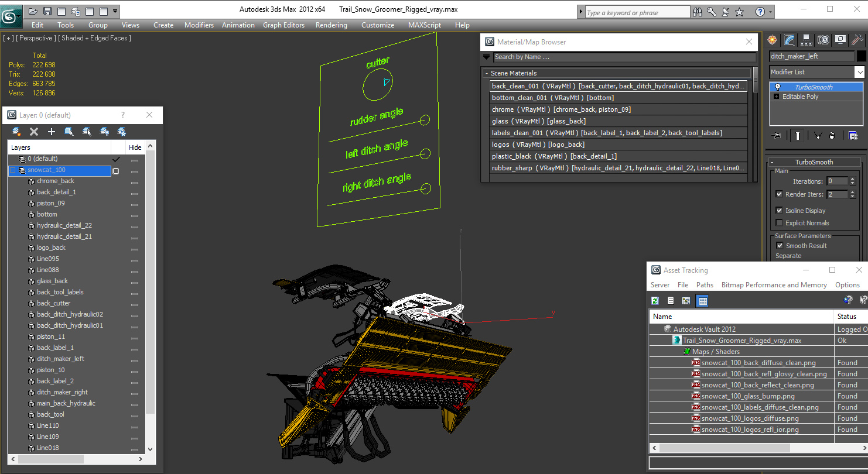Viewport: 868px width, 474px height.
Task: Enable Explicit Normals checkbox
Action: coord(779,223)
